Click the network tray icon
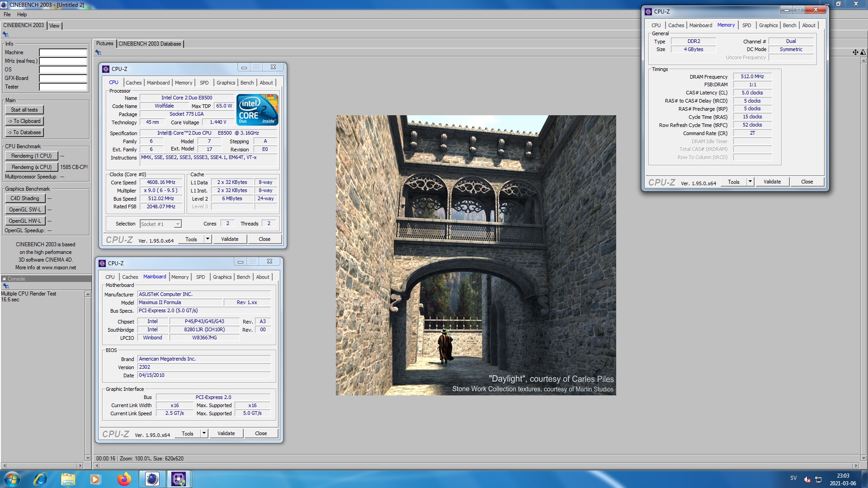 click(x=818, y=479)
